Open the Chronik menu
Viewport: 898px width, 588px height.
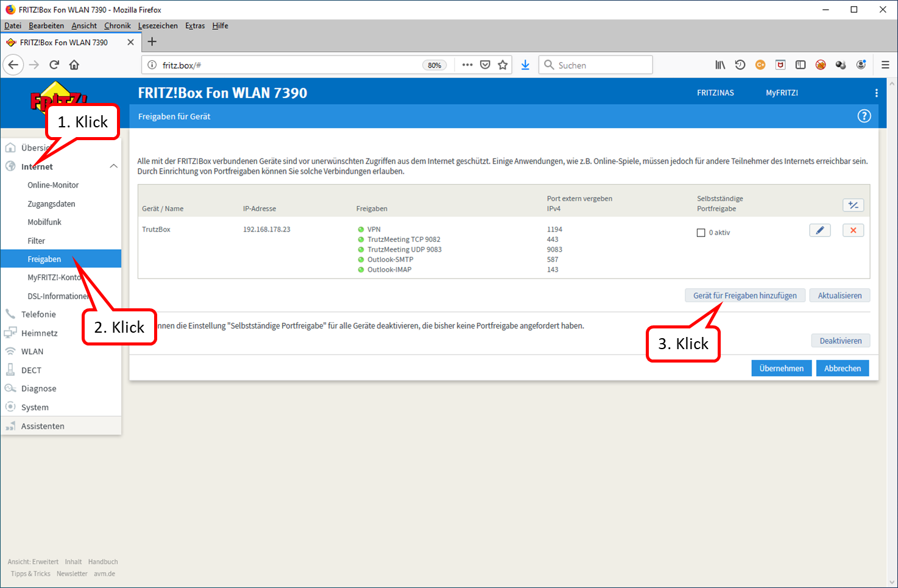118,26
